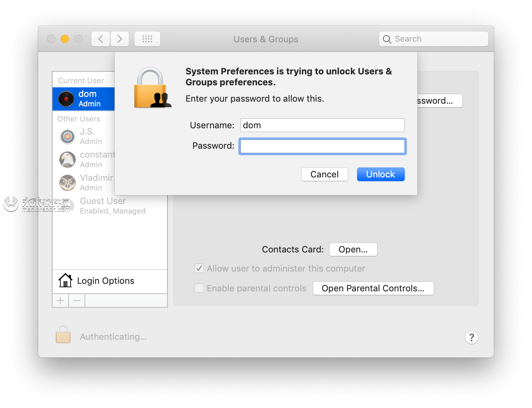Select the J.S. Admin user
This screenshot has height=408, width=532.
84,136
